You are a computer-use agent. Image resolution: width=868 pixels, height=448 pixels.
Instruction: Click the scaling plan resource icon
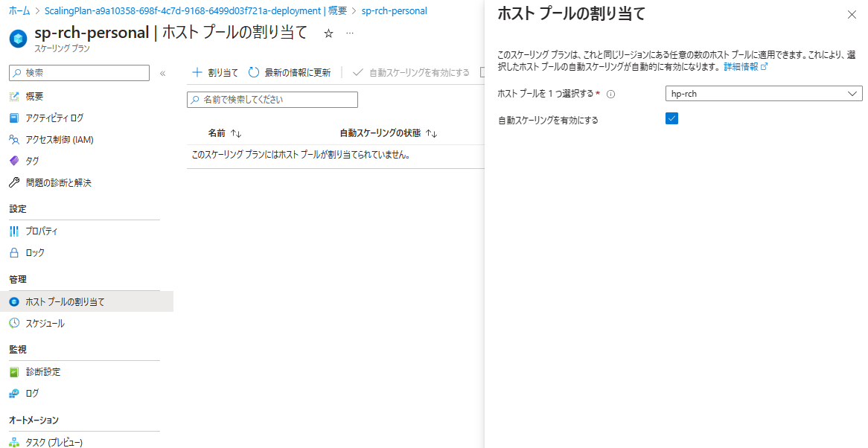click(x=19, y=39)
